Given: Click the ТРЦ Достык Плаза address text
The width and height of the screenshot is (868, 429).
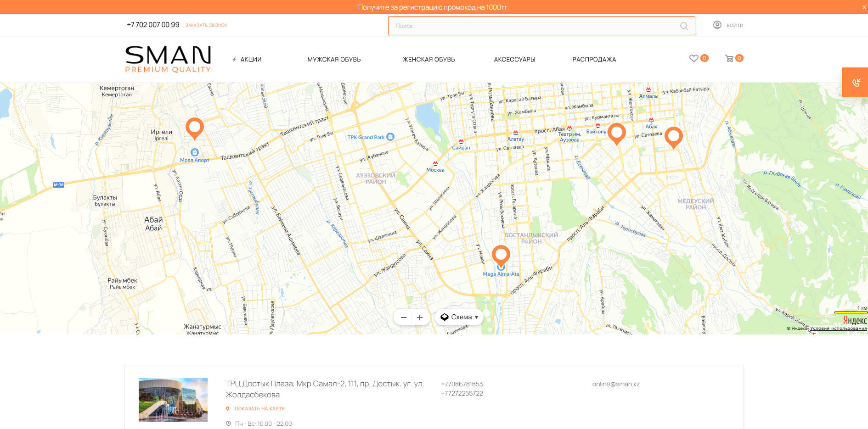Looking at the screenshot, I should coord(325,389).
